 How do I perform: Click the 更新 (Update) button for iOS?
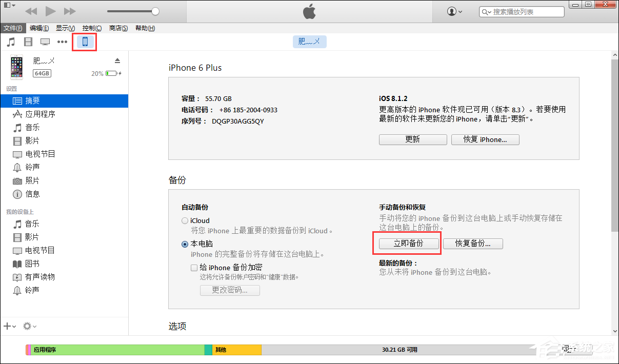pos(413,139)
